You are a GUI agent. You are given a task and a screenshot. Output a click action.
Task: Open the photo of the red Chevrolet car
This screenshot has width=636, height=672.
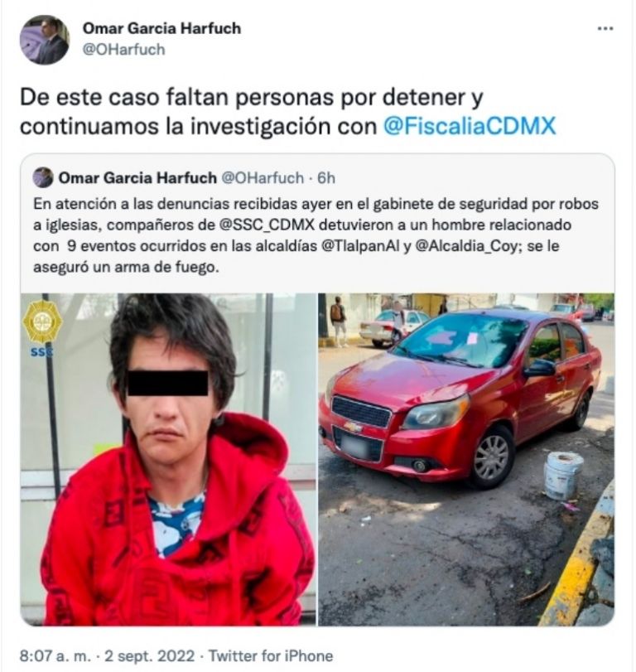pos(466,459)
